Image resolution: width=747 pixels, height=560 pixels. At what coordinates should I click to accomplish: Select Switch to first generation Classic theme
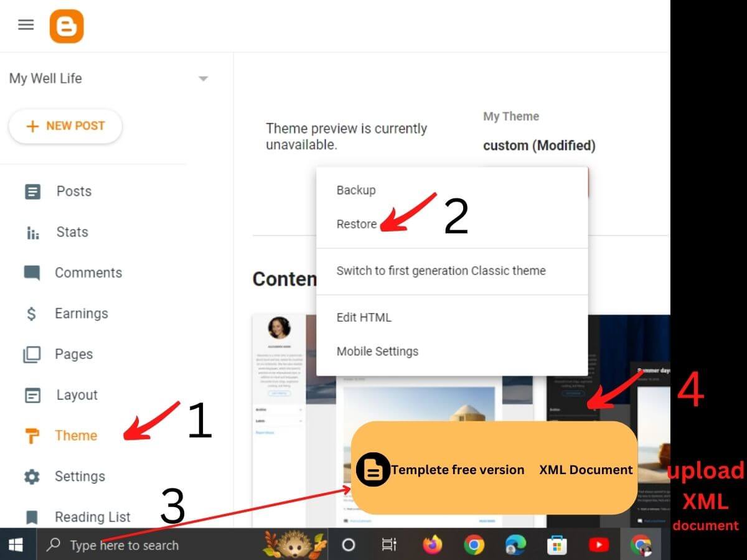(441, 271)
